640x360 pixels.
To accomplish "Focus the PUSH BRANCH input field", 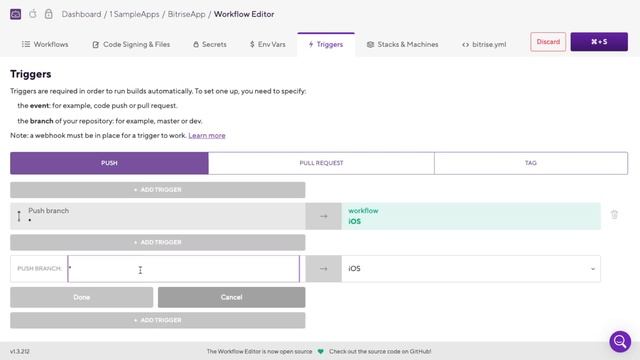I will pyautogui.click(x=183, y=269).
